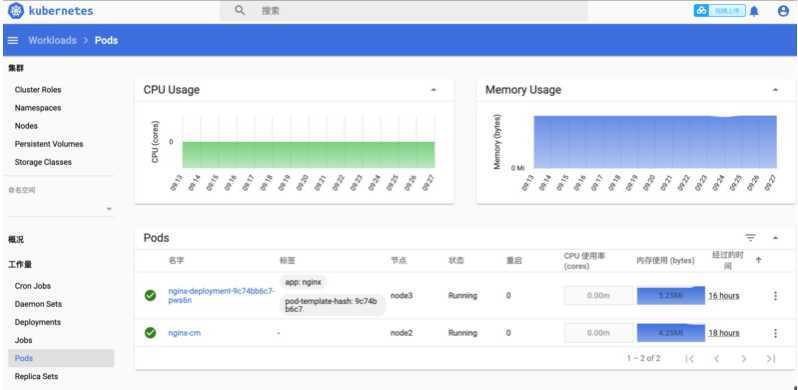Viewport: 798px width, 390px height.
Task: Open the nginx-deployment pod link
Action: (221, 295)
